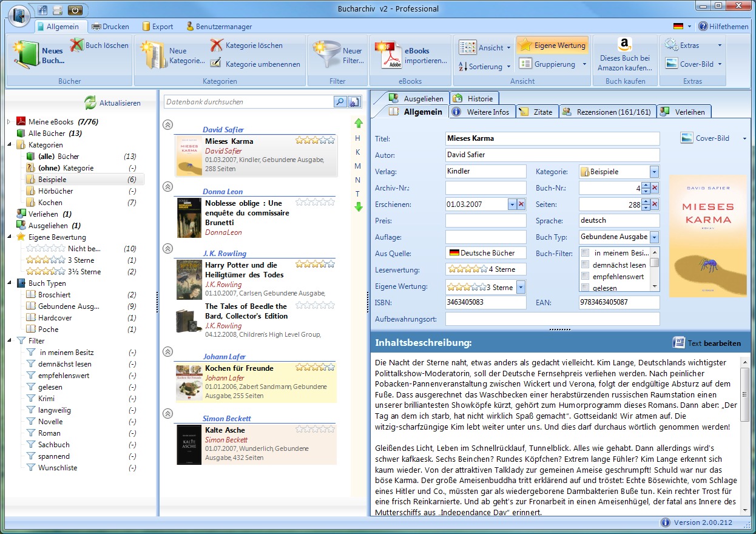Screen dimensions: 756x534
Task: Open the Rezensionen (161/161) tab
Action: pyautogui.click(x=608, y=112)
